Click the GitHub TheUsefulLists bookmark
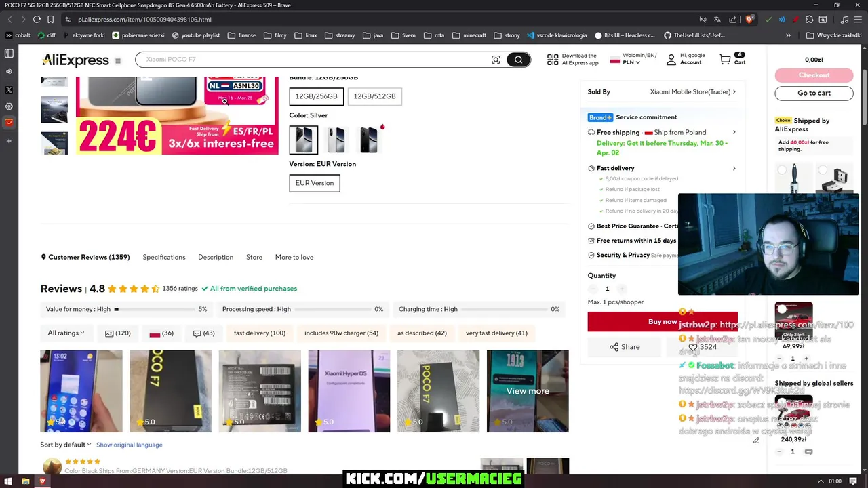Viewport: 868px width, 488px height. click(694, 35)
